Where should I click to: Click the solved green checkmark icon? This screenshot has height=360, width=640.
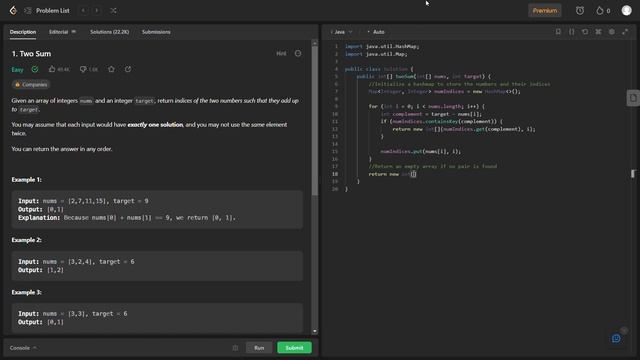click(x=35, y=69)
